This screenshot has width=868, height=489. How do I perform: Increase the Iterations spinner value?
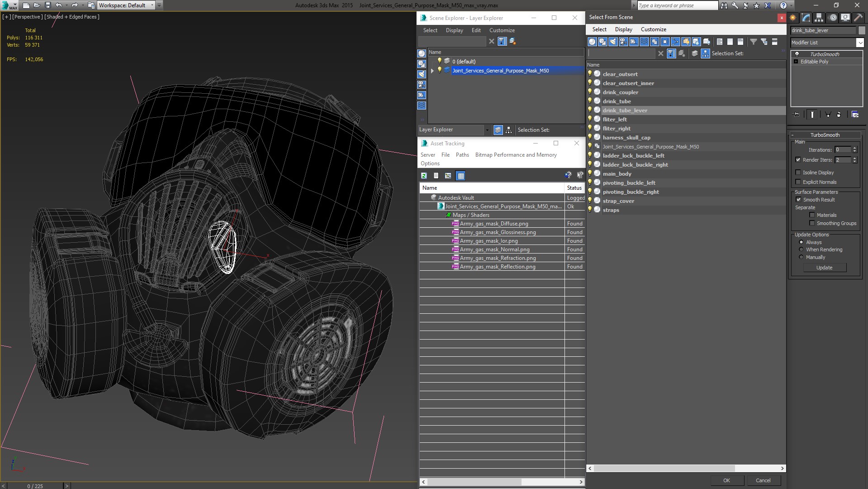click(x=854, y=148)
